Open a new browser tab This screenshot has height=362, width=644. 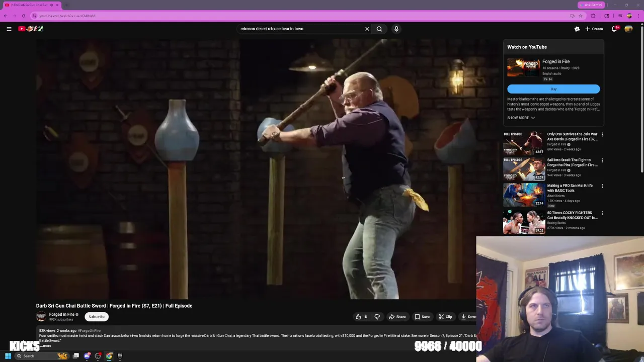66,5
